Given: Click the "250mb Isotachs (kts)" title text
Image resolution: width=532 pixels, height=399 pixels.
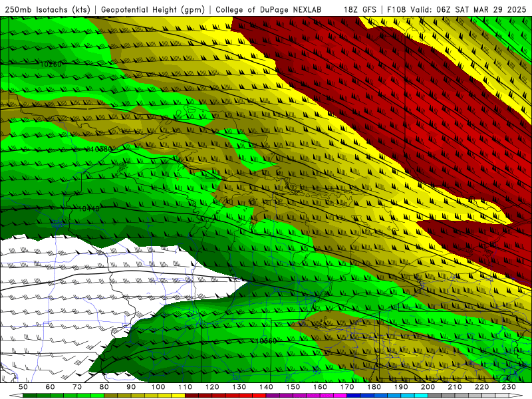Looking at the screenshot, I should (x=48, y=10).
